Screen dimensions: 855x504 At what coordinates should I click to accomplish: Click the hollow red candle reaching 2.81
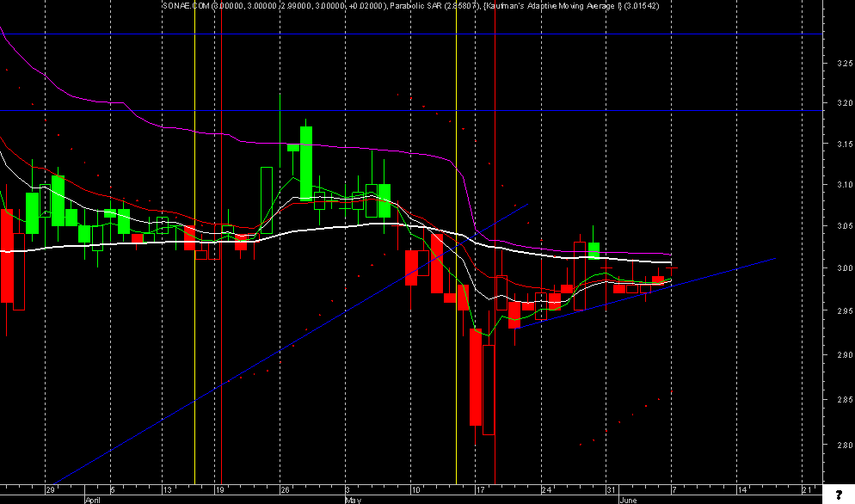[489, 390]
